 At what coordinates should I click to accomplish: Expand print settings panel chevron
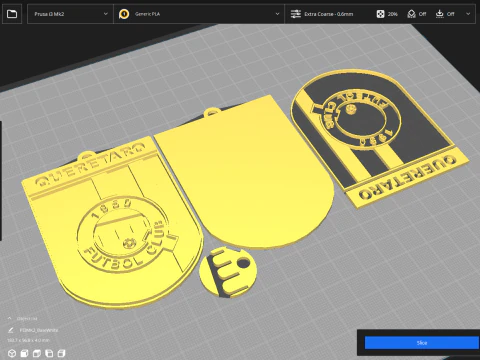[x=468, y=14]
